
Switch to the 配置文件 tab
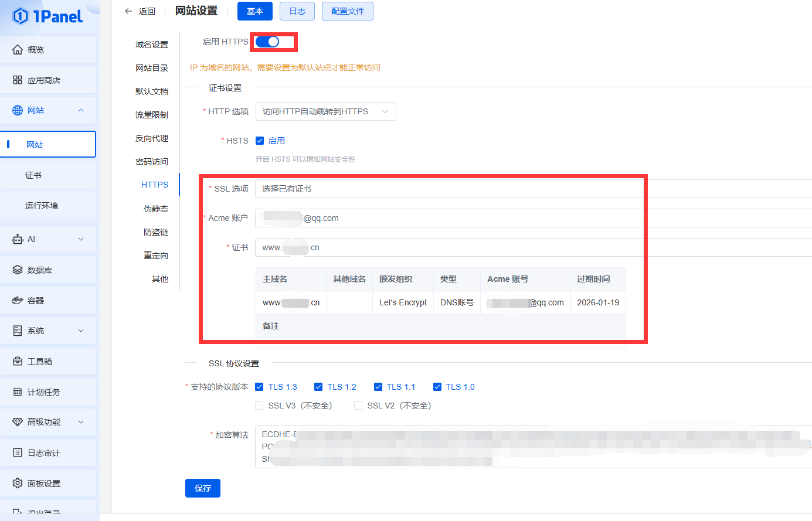click(x=347, y=11)
